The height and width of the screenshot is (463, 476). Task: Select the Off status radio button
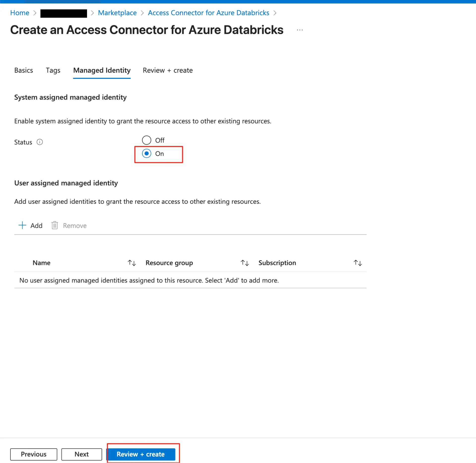pyautogui.click(x=147, y=140)
